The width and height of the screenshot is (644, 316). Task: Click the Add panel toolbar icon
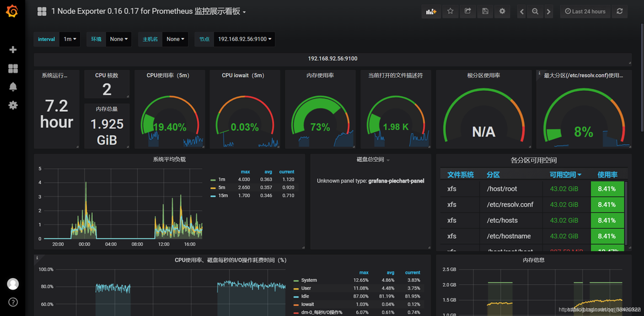[x=431, y=11]
